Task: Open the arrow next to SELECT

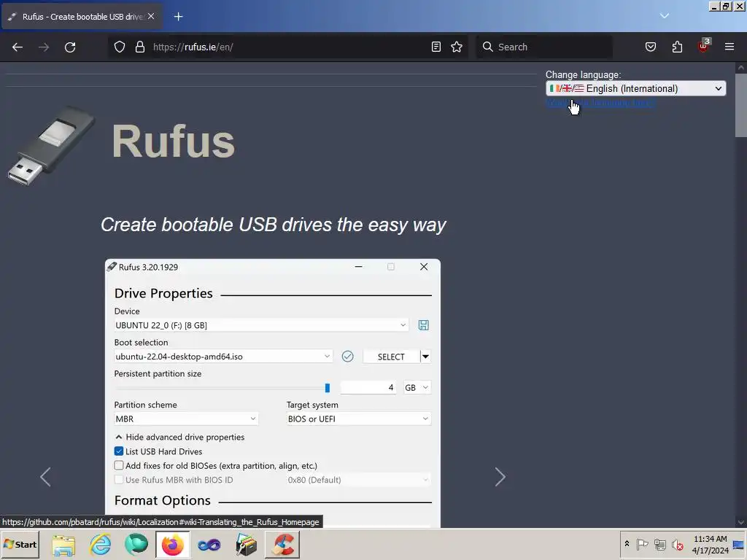Action: pos(425,357)
